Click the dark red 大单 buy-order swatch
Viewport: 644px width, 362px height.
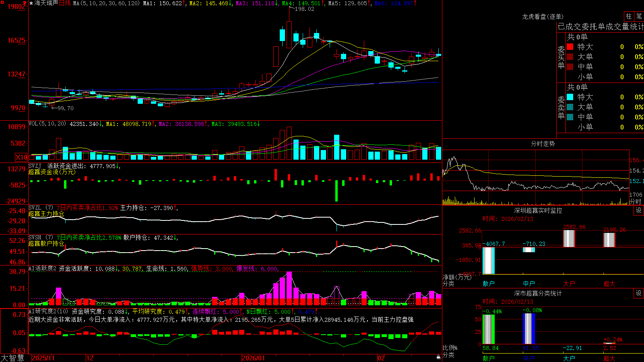pyautogui.click(x=570, y=57)
